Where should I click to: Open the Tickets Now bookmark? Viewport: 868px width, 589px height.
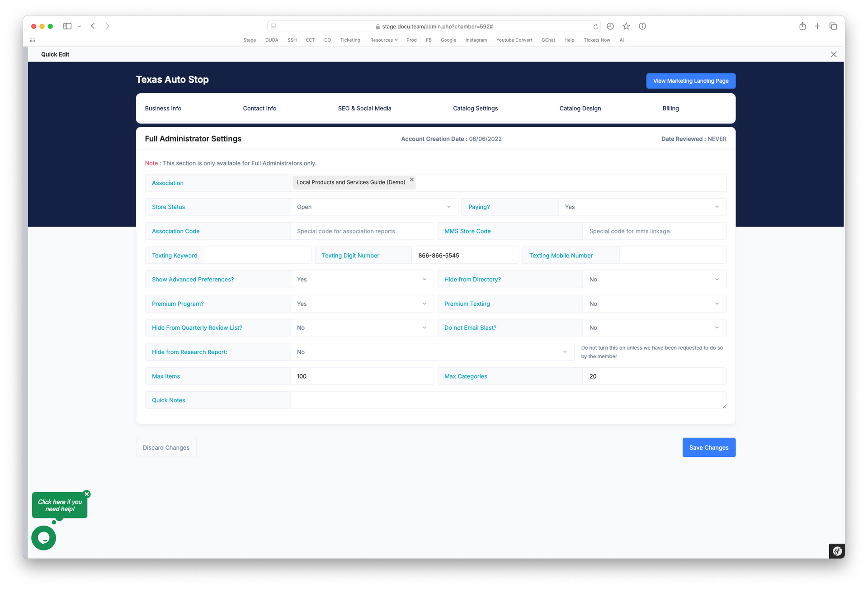597,40
